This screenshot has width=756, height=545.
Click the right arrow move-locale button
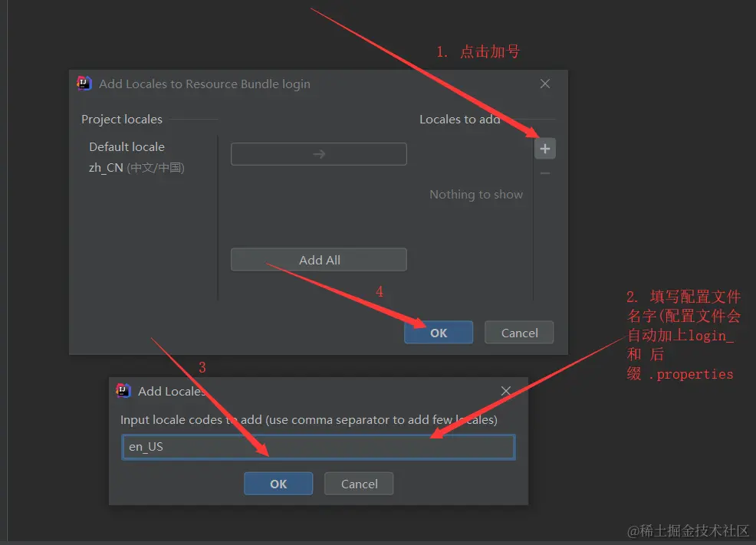pyautogui.click(x=319, y=154)
